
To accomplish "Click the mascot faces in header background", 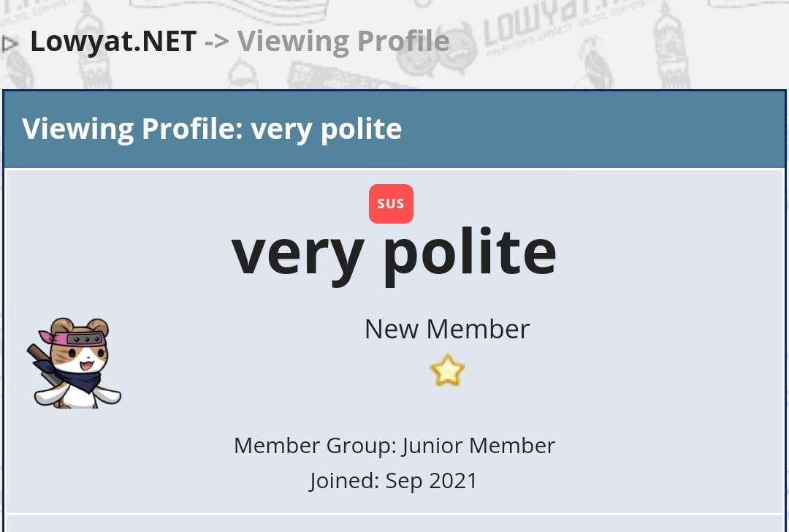I will point(437,49).
